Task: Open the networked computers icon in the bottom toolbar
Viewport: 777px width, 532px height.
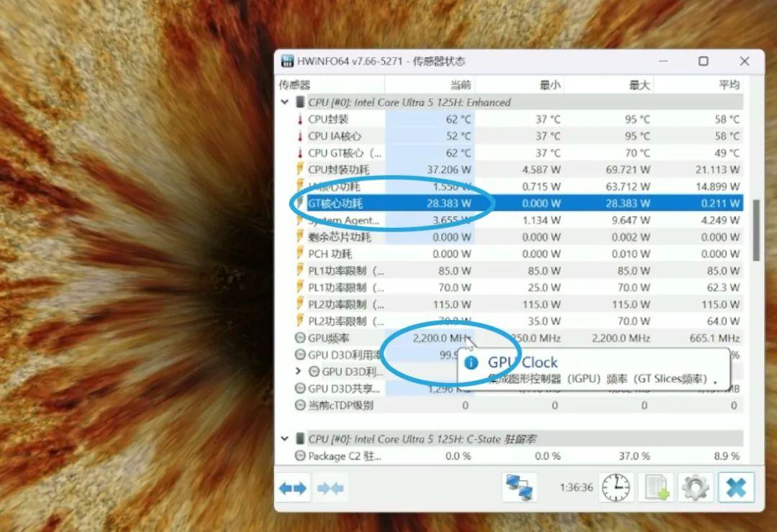Action: pyautogui.click(x=519, y=488)
